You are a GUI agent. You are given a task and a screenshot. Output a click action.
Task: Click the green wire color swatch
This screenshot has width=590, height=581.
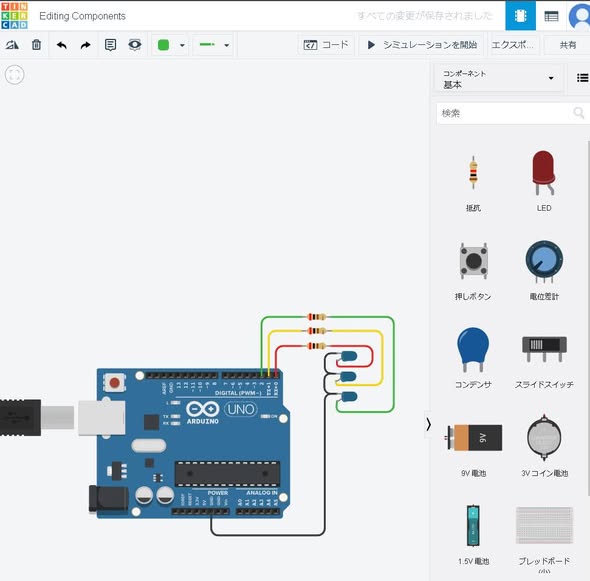[x=163, y=45]
